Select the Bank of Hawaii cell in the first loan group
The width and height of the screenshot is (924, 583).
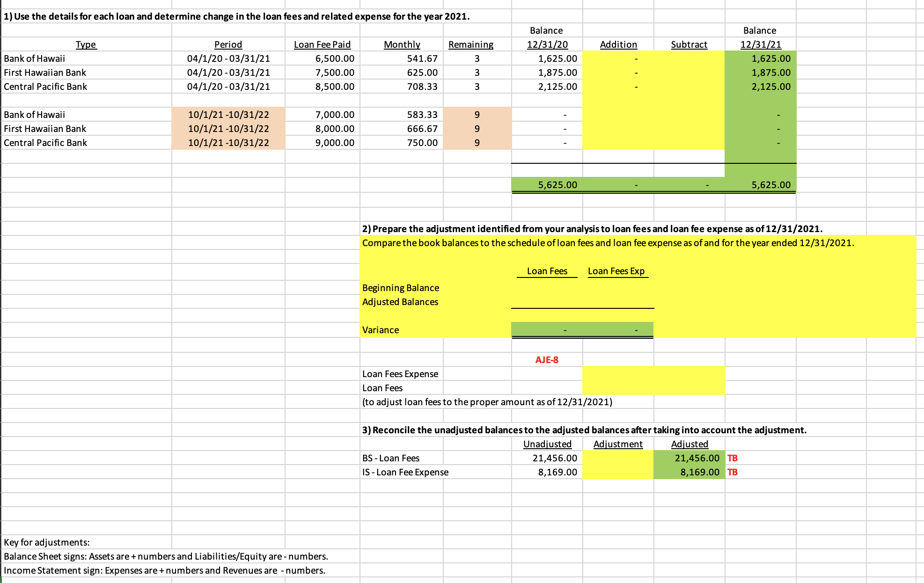click(x=35, y=58)
